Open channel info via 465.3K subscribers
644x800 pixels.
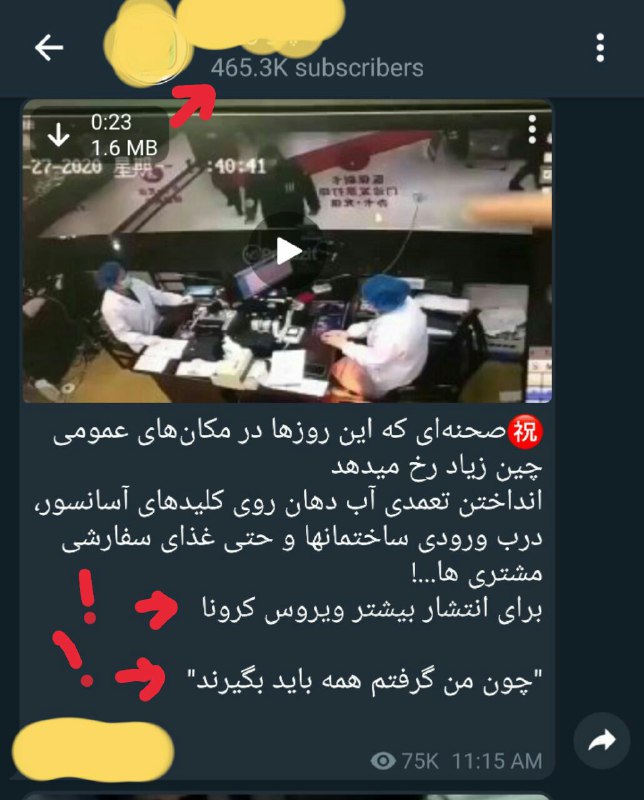317,68
